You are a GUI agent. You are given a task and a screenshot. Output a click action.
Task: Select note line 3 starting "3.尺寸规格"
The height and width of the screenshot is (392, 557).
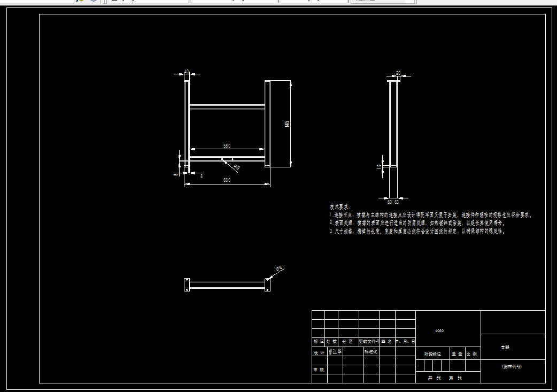click(417, 232)
